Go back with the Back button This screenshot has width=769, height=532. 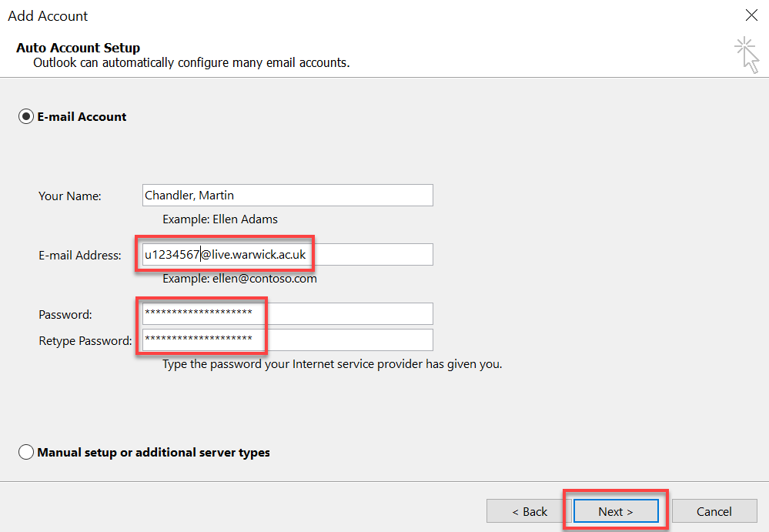click(x=530, y=511)
